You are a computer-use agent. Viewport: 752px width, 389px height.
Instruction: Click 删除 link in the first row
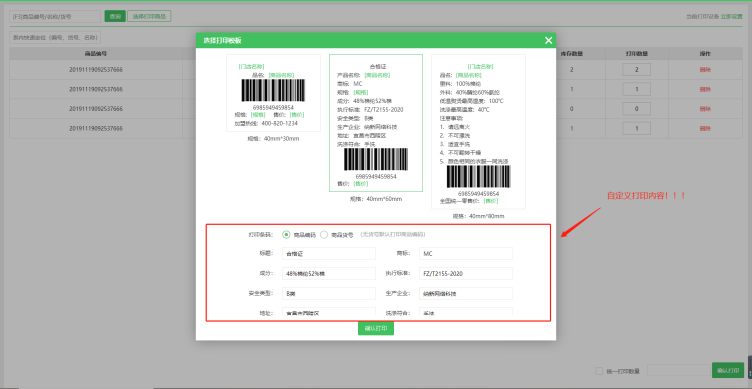point(705,70)
